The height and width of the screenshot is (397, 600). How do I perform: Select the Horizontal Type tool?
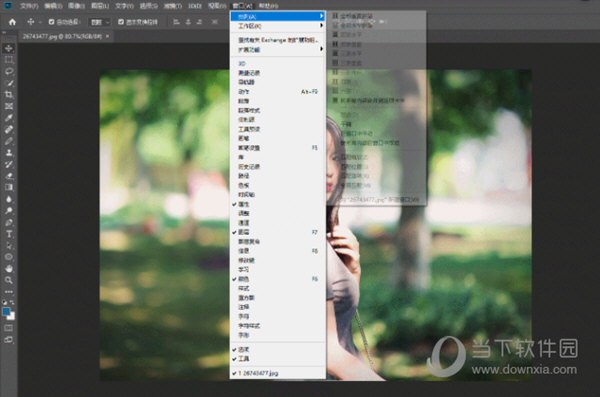click(x=9, y=234)
